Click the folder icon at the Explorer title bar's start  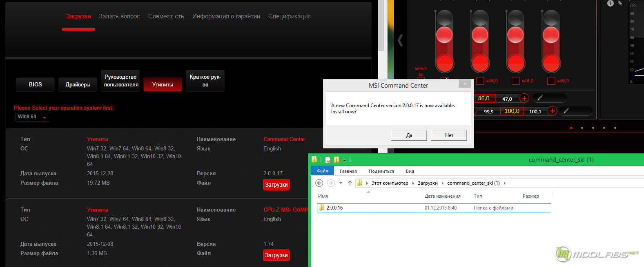click(x=314, y=159)
